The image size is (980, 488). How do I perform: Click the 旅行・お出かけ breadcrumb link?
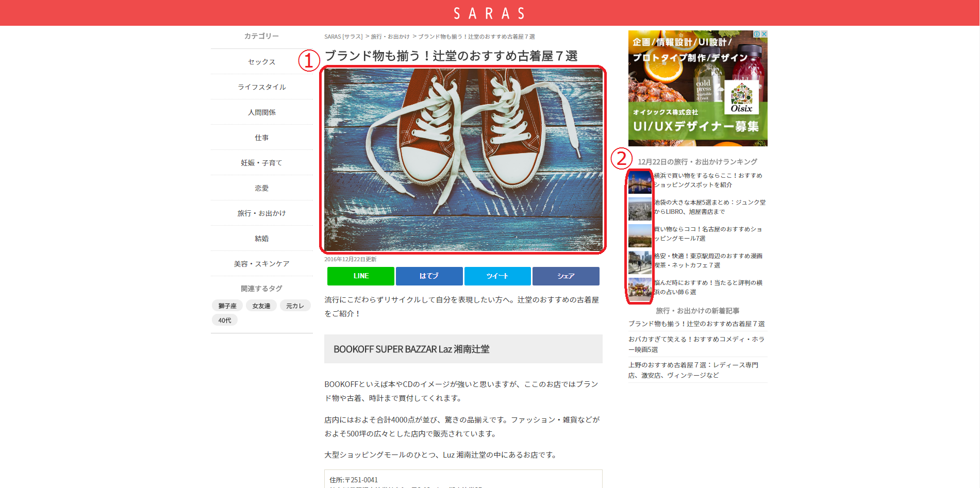pyautogui.click(x=390, y=37)
